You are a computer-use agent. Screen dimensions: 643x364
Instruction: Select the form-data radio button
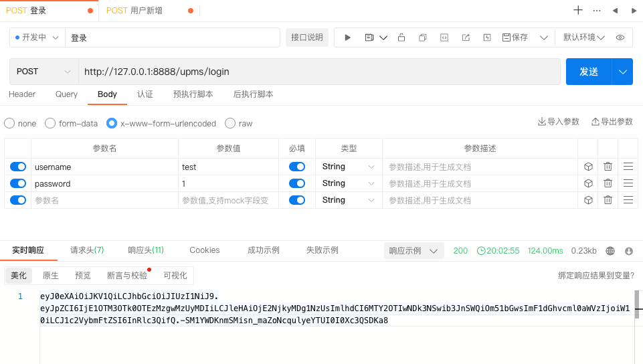tap(50, 123)
